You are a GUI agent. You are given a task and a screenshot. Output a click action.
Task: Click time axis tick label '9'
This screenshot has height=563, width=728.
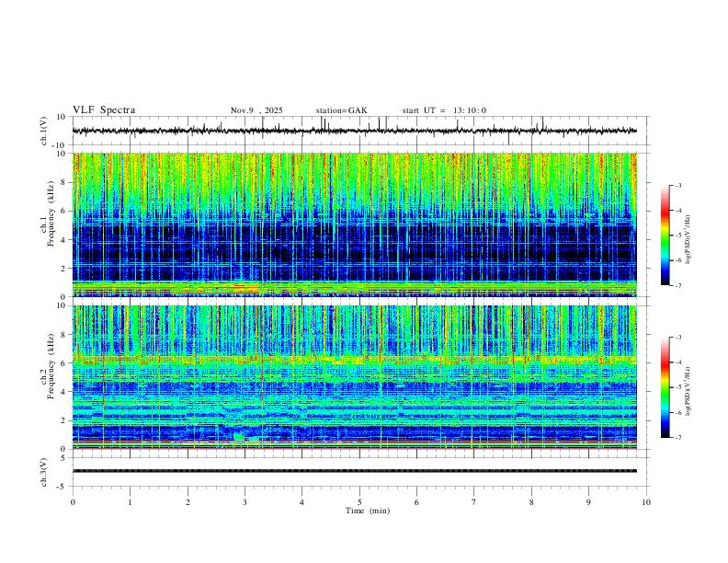click(x=588, y=502)
